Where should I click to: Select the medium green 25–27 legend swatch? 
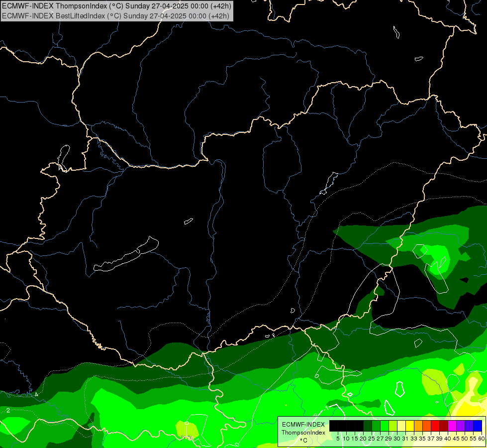[376, 426]
